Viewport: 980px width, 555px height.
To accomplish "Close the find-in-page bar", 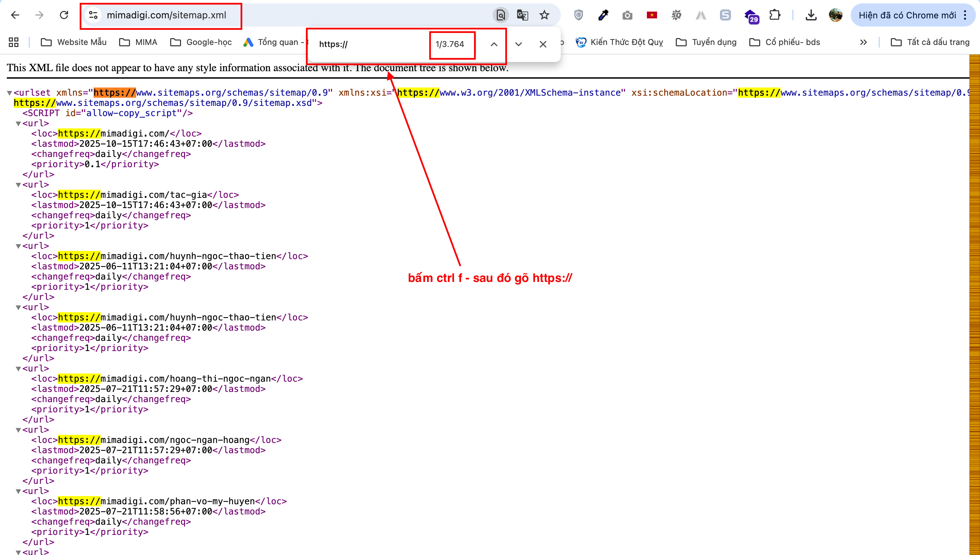I will [x=543, y=44].
